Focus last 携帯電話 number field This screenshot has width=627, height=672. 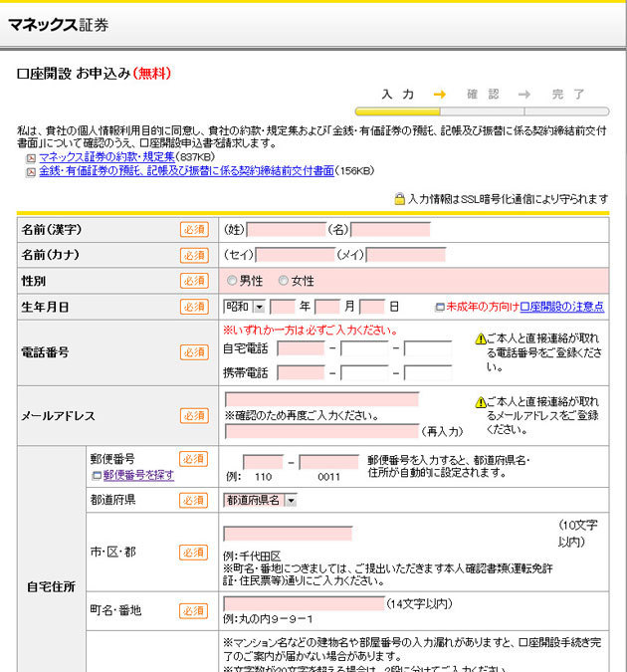[x=428, y=373]
